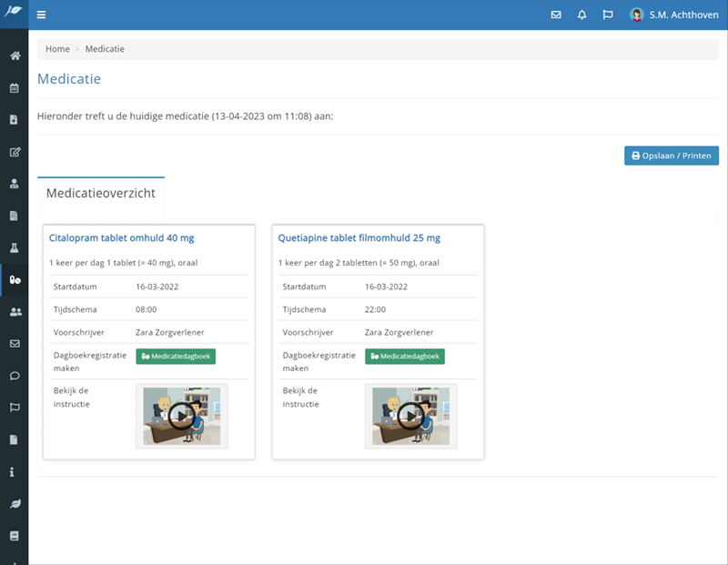Viewport: 728px width, 565px height.
Task: Click the flag icon in top header
Action: coord(608,15)
